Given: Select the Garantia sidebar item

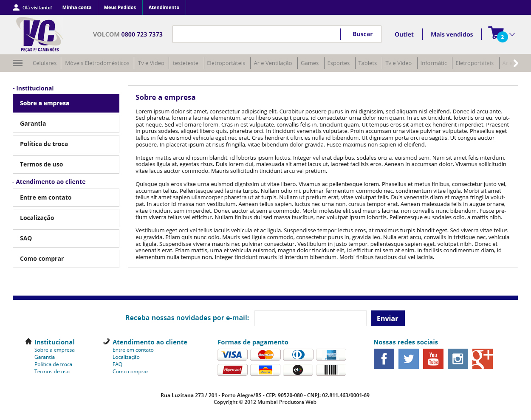Looking at the screenshot, I should point(66,124).
